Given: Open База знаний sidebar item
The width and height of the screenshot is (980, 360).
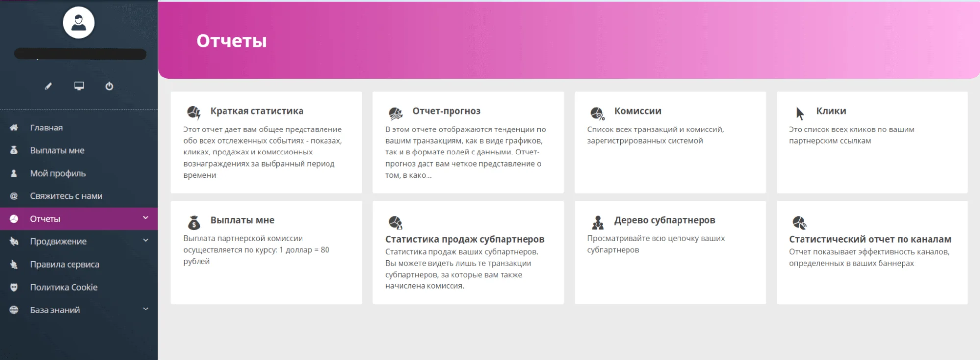Looking at the screenshot, I should [x=55, y=310].
